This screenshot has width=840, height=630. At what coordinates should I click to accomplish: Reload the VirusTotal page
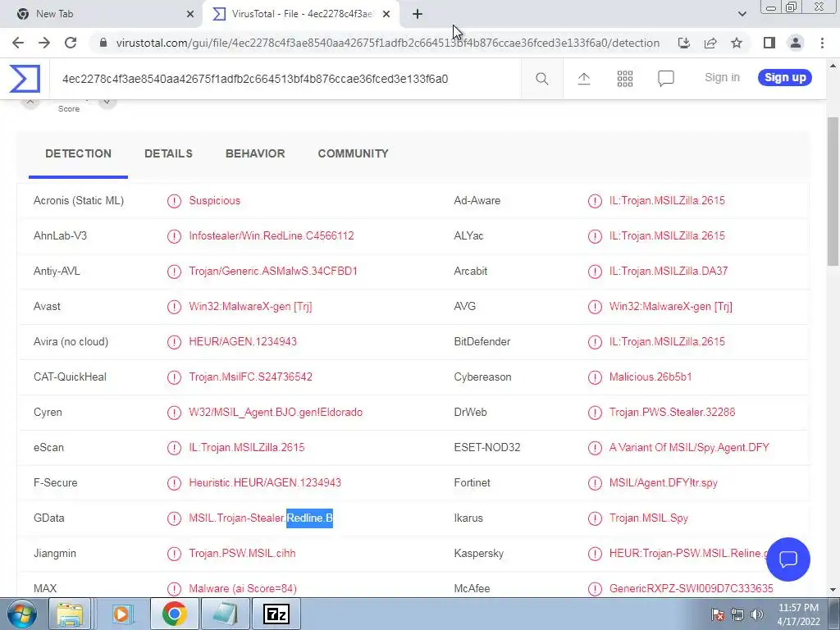tap(71, 43)
